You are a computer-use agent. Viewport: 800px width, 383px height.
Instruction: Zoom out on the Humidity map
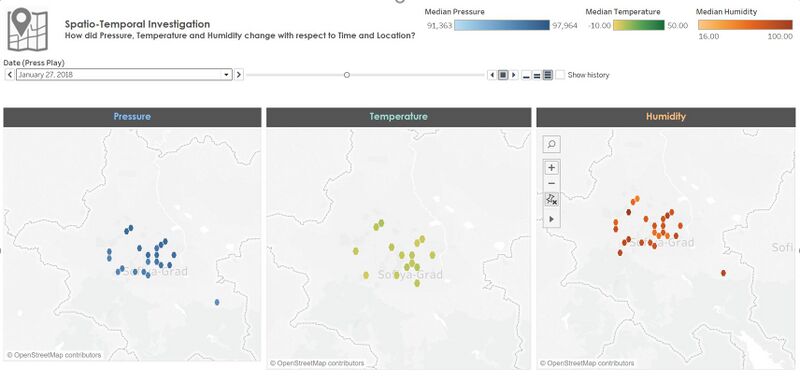click(x=551, y=184)
